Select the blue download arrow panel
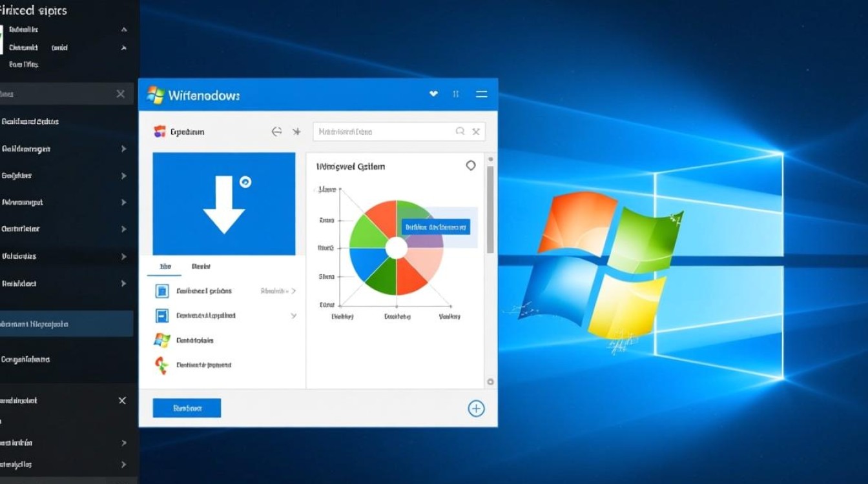This screenshot has height=484, width=868. coord(224,203)
